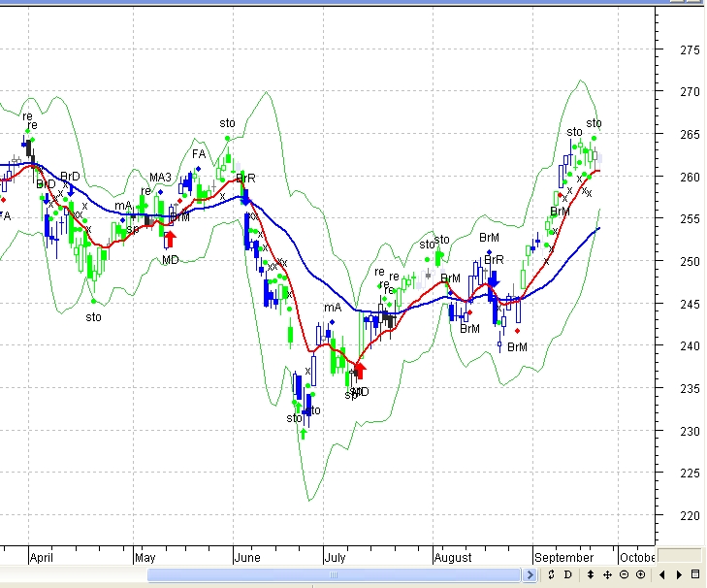Screen dimensions: 707x588
Task: Select the four-way pan arrows icon
Action: pos(607,575)
